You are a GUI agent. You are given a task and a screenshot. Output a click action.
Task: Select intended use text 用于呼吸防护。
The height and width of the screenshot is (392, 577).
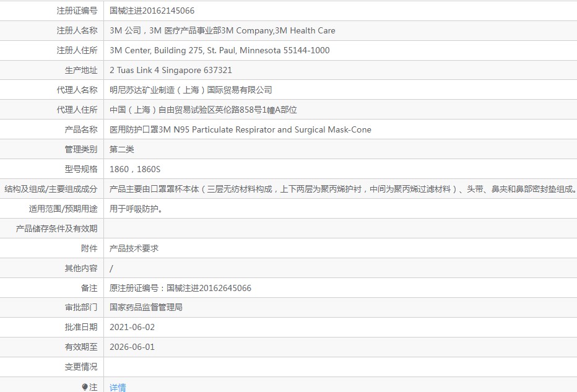pyautogui.click(x=136, y=209)
